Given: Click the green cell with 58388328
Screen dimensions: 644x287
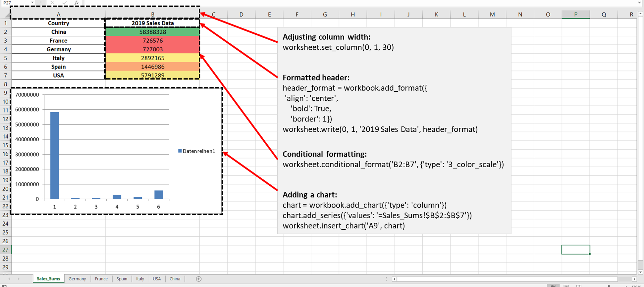Looking at the screenshot, I should (152, 32).
